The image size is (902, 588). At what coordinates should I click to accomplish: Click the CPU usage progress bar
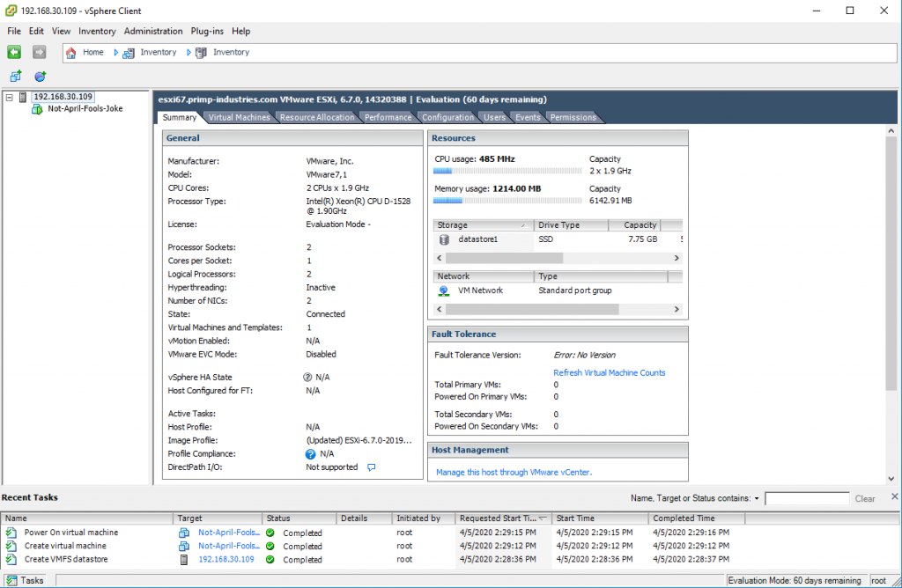[x=507, y=171]
